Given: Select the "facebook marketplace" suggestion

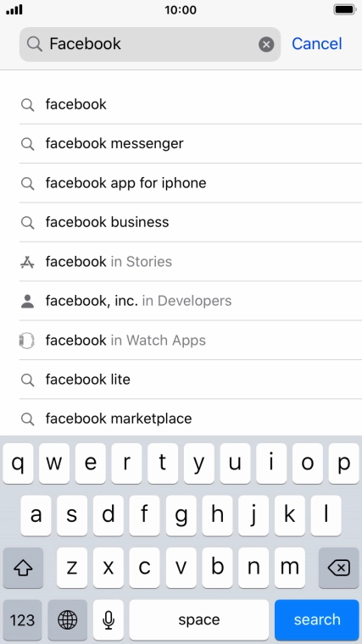Looking at the screenshot, I should coord(191,418).
